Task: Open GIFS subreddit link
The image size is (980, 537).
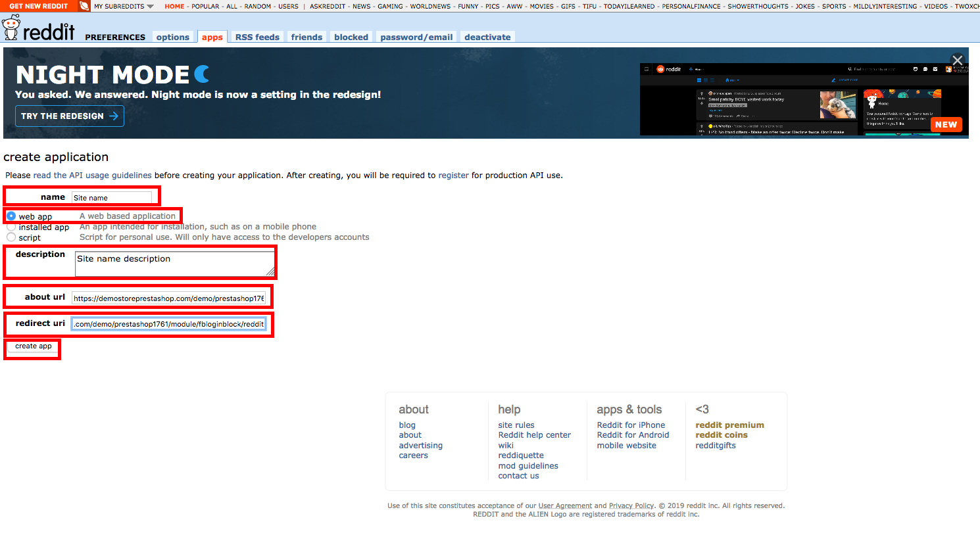Action: pos(568,6)
